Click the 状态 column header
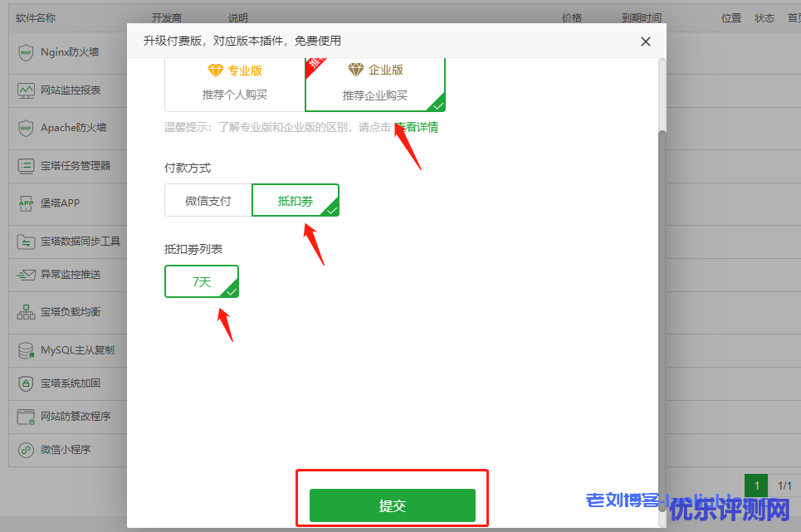Image resolution: width=801 pixels, height=532 pixels. (x=764, y=18)
